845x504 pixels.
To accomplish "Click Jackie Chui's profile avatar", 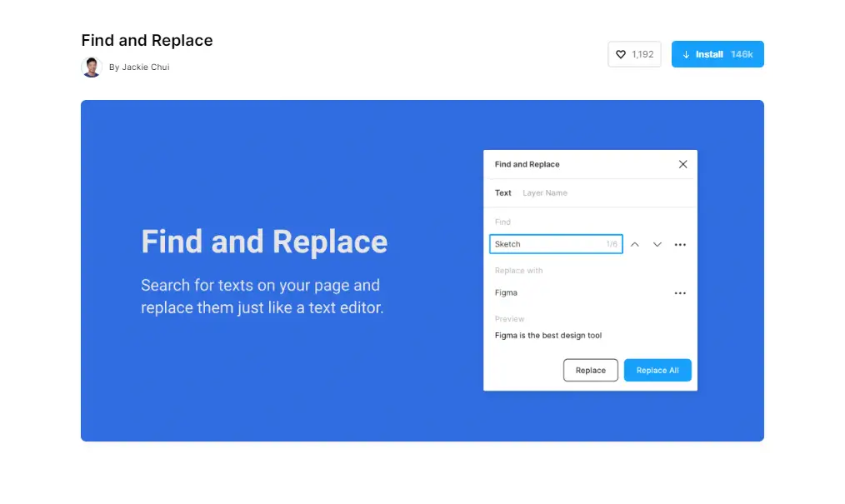I will pyautogui.click(x=92, y=67).
